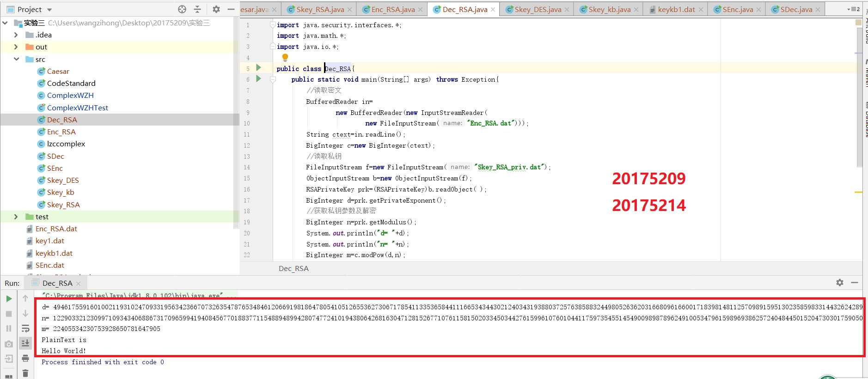This screenshot has height=379, width=868.
Task: Close the Skey_RSA.java editor tab
Action: (x=350, y=10)
